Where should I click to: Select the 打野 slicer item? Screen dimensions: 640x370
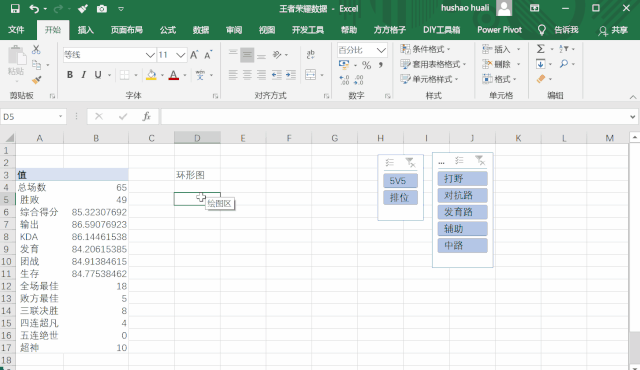[x=462, y=178]
